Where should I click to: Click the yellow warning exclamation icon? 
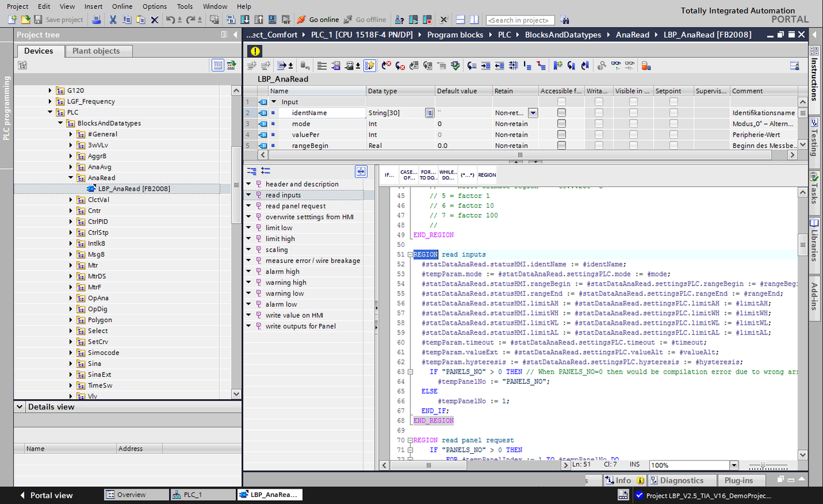(x=256, y=51)
